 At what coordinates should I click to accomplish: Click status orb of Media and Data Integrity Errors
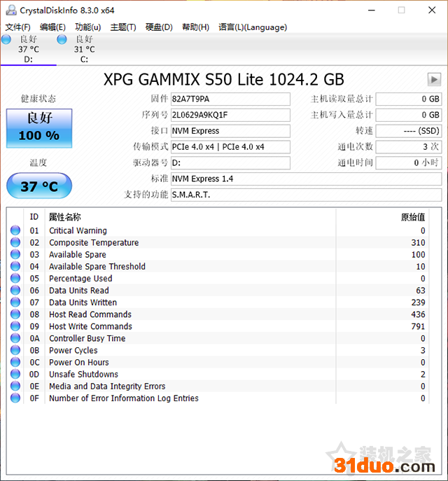tap(15, 386)
